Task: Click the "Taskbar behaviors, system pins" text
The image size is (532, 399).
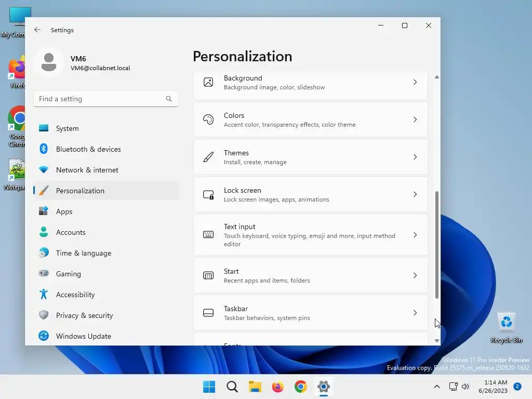Action: (x=267, y=318)
